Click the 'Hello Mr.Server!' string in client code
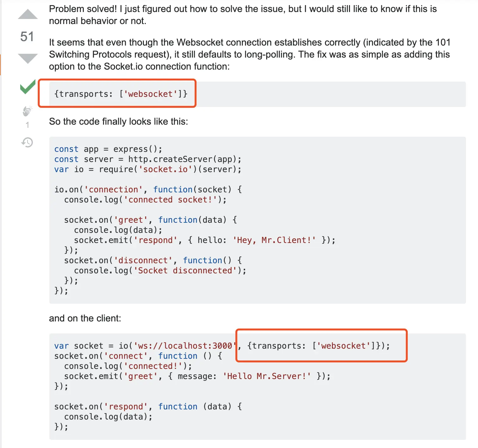The image size is (478, 448). click(267, 376)
